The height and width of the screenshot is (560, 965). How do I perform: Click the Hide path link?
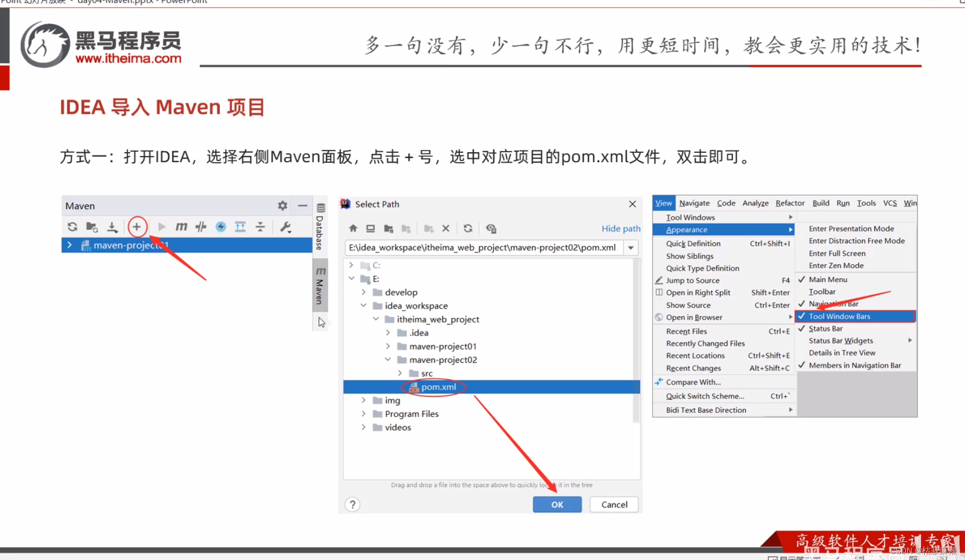(x=620, y=228)
